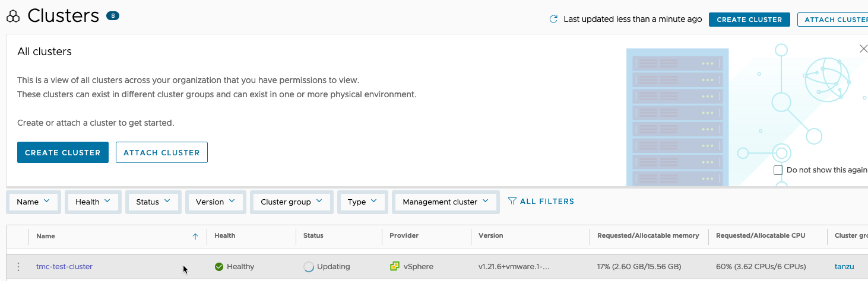
Task: Click the cluster count badge showing 8
Action: point(113,16)
